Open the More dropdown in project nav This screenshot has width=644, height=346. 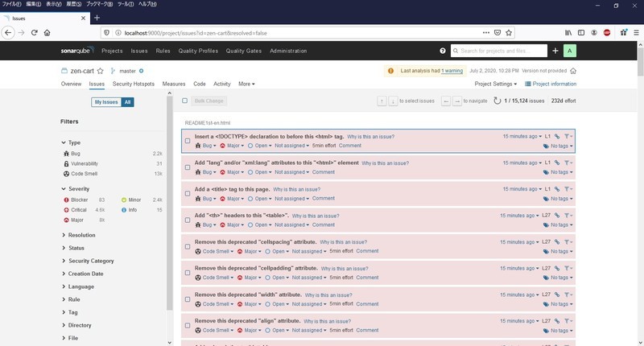click(x=246, y=84)
